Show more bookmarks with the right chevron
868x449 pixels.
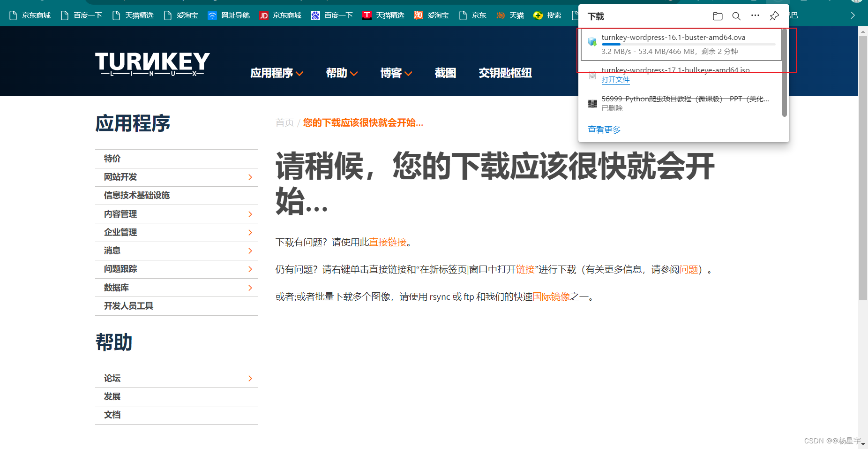click(853, 15)
